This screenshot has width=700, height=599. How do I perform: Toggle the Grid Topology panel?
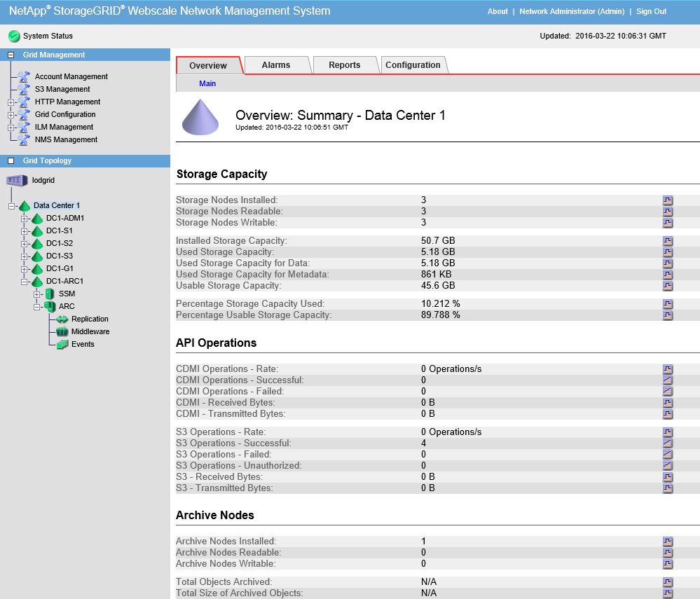coord(11,160)
